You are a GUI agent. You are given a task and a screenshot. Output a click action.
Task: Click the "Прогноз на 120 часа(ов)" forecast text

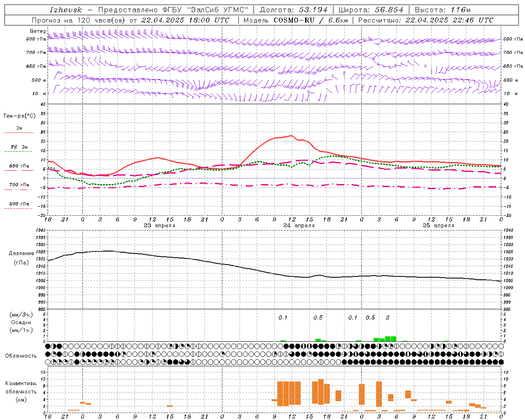point(79,20)
